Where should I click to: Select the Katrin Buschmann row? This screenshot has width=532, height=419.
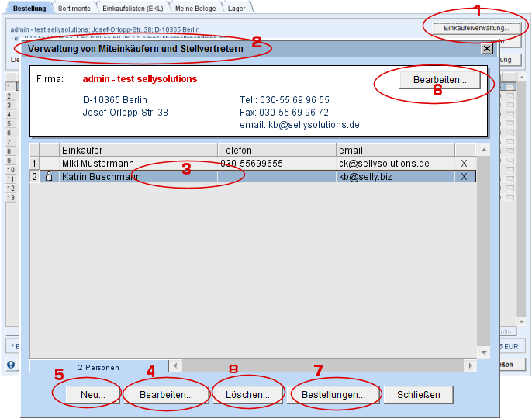[x=253, y=177]
